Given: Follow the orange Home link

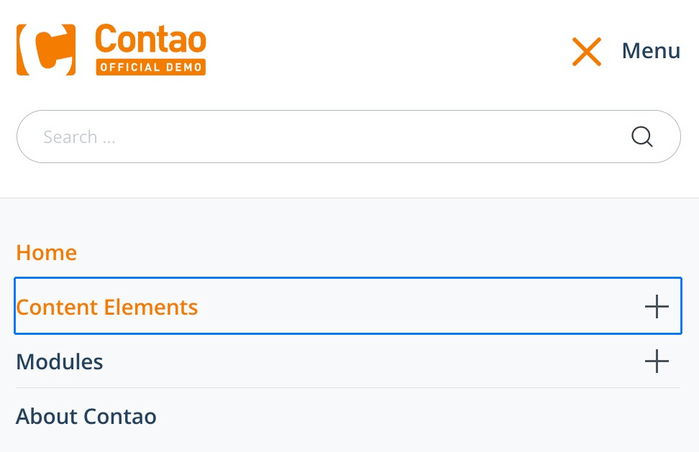Looking at the screenshot, I should point(46,253).
